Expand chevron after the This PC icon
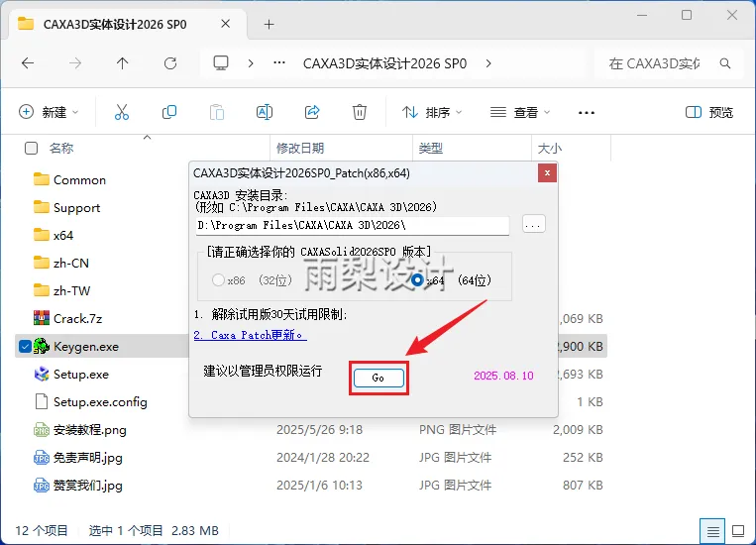756x545 pixels. (x=251, y=63)
